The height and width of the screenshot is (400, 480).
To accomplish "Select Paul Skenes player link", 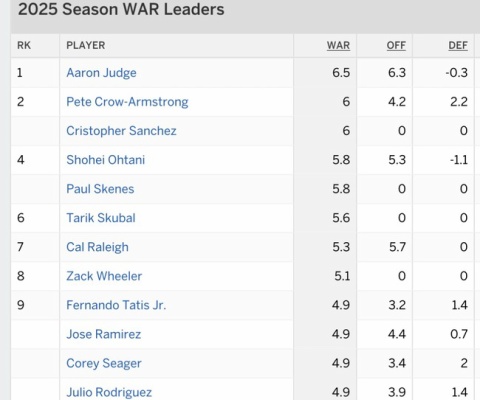I will coord(100,189).
